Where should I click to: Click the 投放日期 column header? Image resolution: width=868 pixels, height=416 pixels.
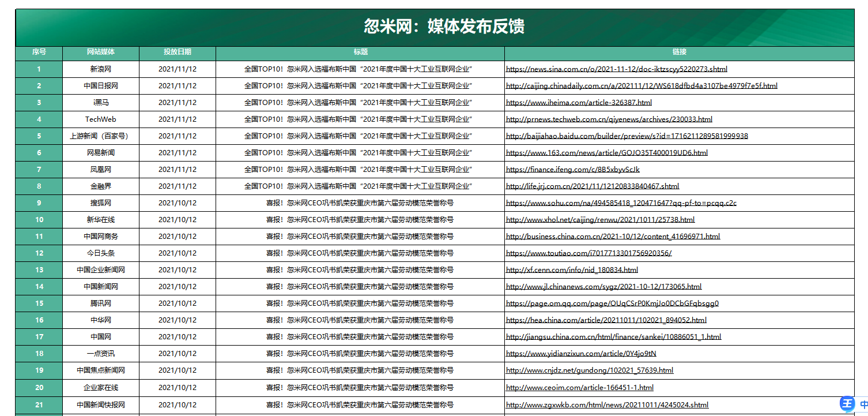178,52
